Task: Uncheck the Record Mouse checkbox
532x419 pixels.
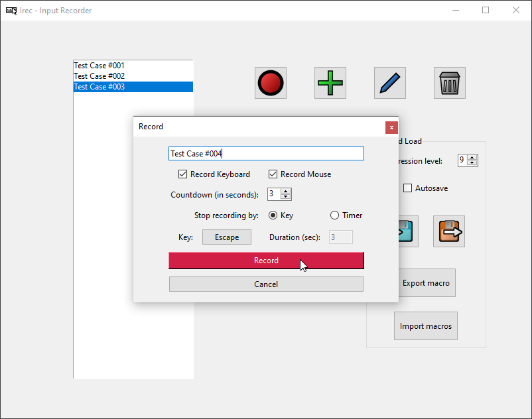Action: [273, 174]
